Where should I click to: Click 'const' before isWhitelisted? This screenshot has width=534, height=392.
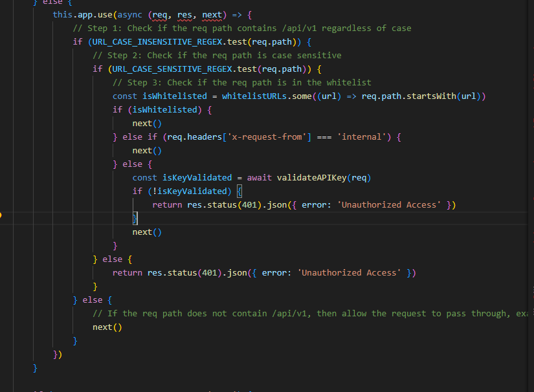point(125,96)
